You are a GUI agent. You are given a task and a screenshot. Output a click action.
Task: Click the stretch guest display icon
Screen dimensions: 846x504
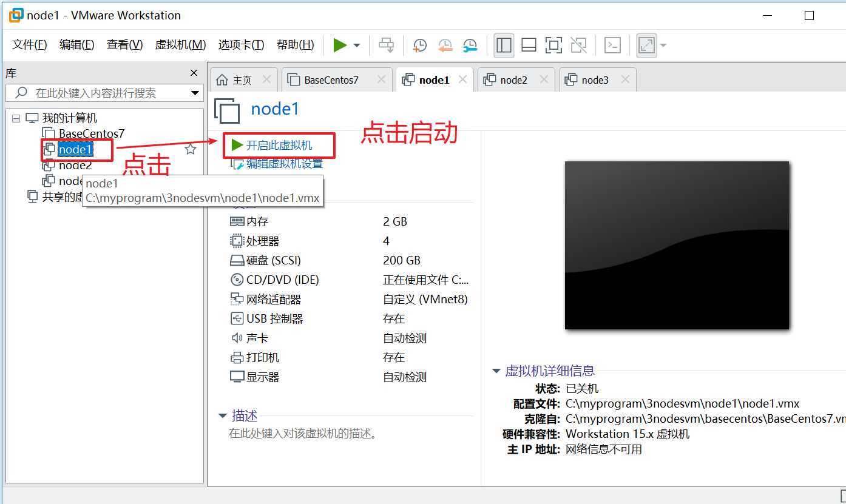pos(647,45)
